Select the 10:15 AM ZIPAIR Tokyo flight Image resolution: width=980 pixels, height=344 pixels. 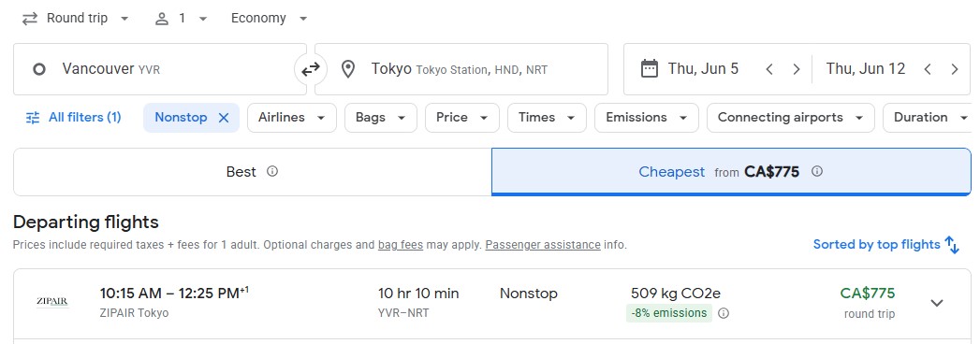pos(492,304)
